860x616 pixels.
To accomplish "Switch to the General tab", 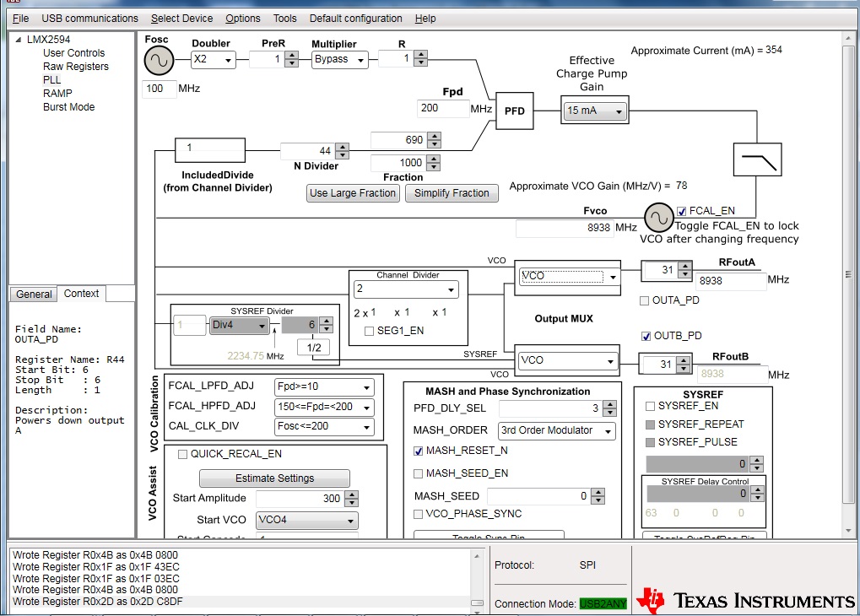I will coord(34,294).
